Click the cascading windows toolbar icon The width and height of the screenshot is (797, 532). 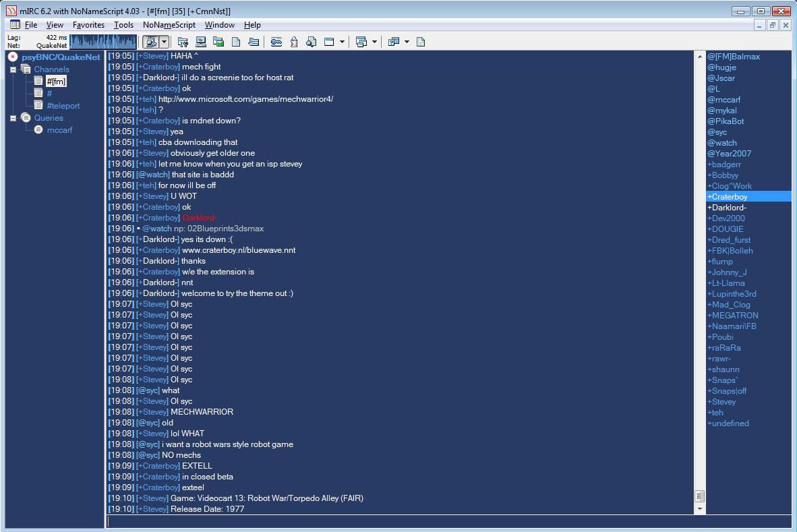(x=361, y=42)
